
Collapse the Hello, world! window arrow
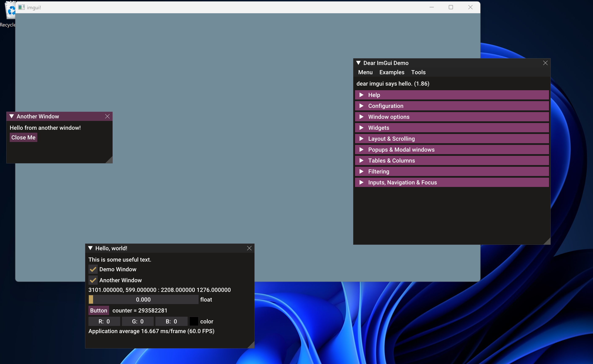pos(90,248)
